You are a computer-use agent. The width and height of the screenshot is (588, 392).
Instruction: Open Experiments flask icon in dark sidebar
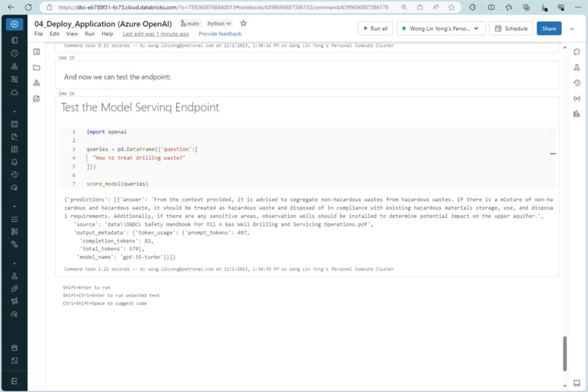pyautogui.click(x=15, y=276)
